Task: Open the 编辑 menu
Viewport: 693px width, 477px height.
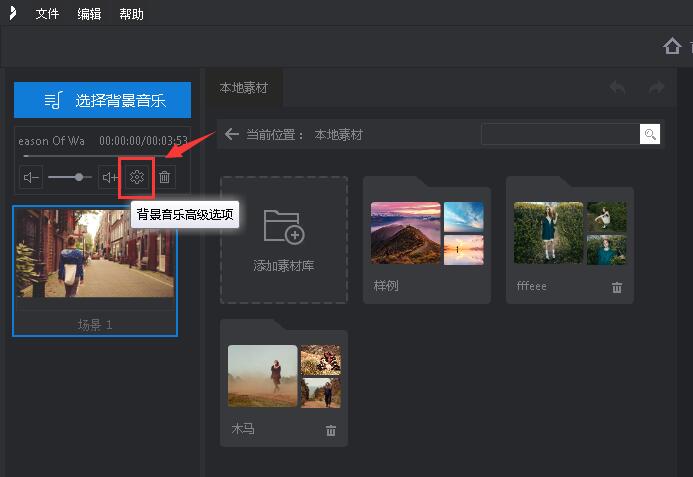Action: (x=89, y=14)
